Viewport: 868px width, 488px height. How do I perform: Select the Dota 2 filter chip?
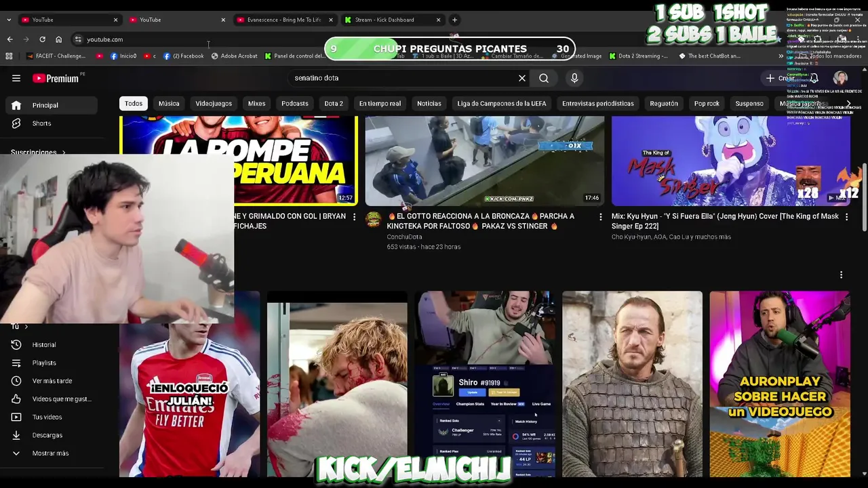pyautogui.click(x=334, y=104)
